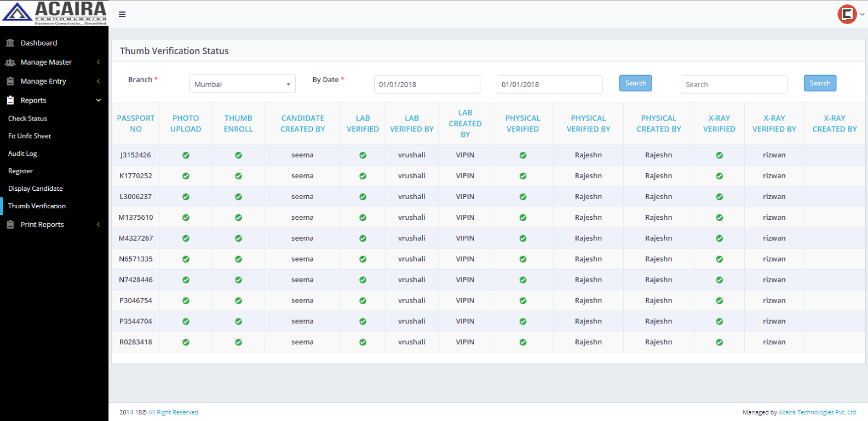
Task: Click the Manage Entry clipboard icon
Action: point(10,81)
